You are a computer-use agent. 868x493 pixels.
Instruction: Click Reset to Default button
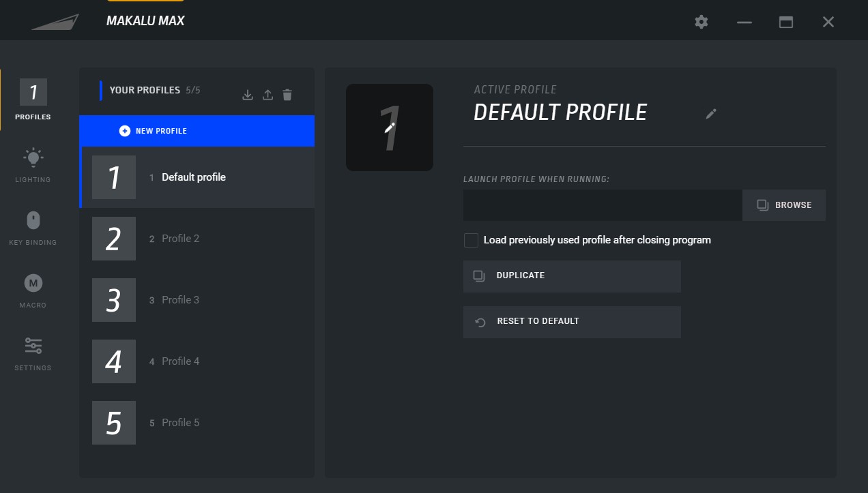pyautogui.click(x=571, y=322)
